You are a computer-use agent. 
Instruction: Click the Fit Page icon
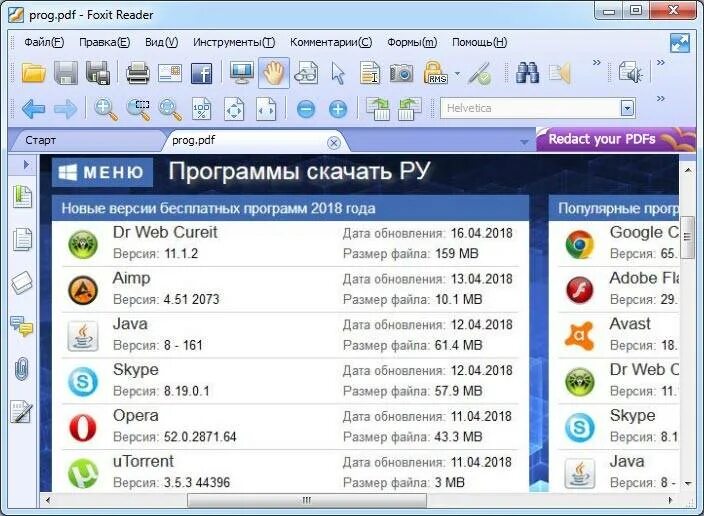pos(234,109)
